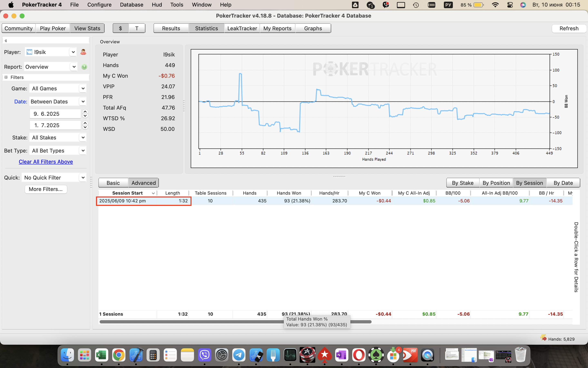The height and width of the screenshot is (368, 588).
Task: Switch to cash game mode with the $ toggle
Action: [x=121, y=28]
